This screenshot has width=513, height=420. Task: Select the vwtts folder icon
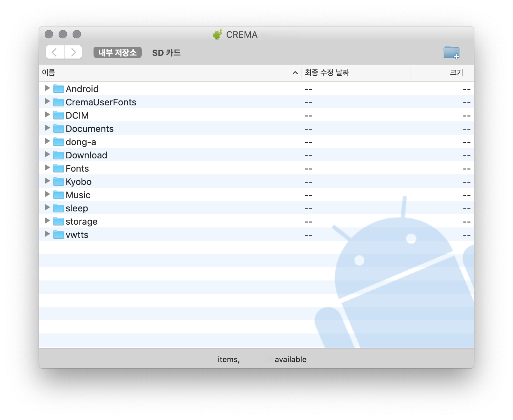[59, 234]
